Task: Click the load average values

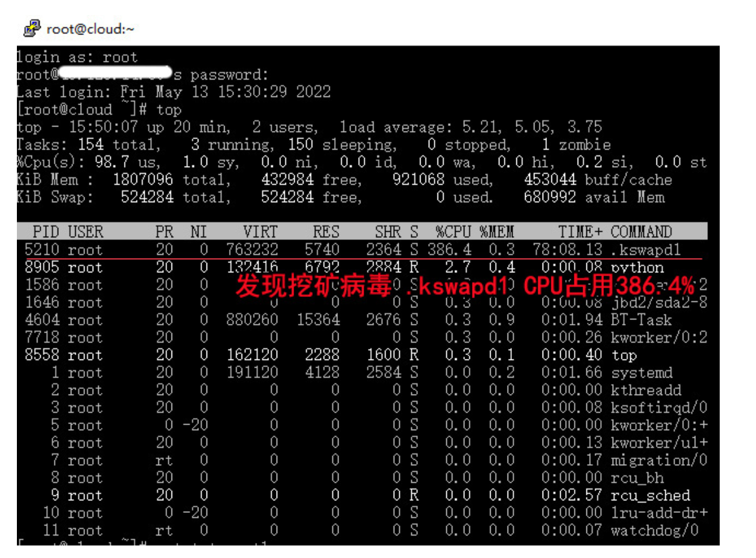Action: 532,127
